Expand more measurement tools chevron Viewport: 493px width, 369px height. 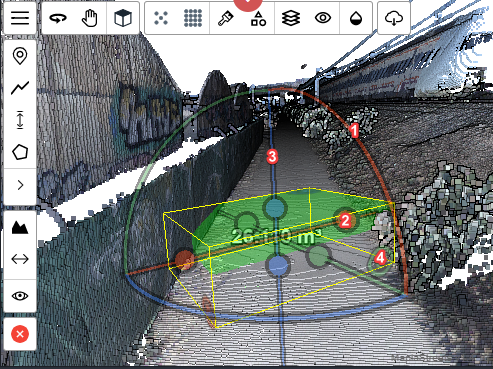pyautogui.click(x=20, y=185)
